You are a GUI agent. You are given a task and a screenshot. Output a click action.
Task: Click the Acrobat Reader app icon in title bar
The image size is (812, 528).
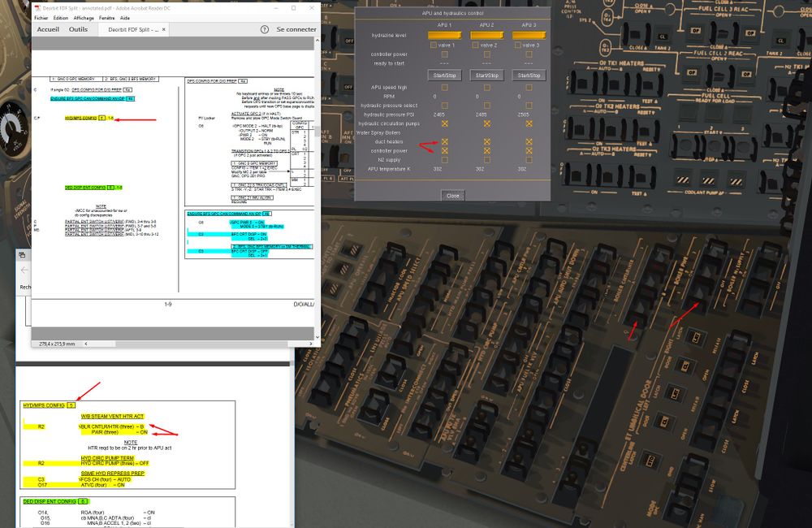click(x=37, y=8)
